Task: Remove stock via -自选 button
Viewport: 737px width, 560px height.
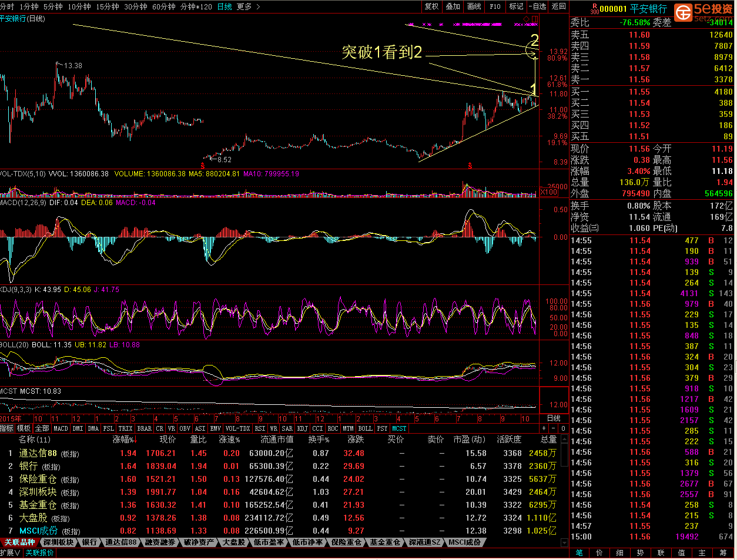Action: coord(538,6)
